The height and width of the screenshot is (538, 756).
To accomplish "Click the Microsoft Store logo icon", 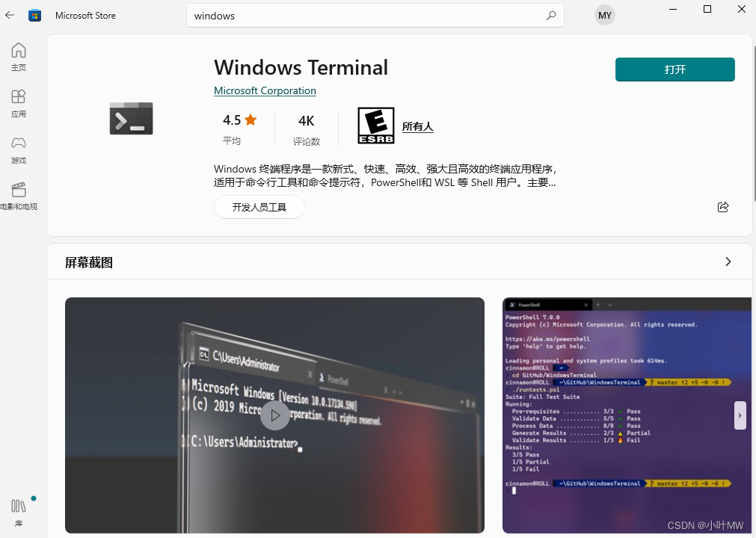I will click(x=34, y=16).
